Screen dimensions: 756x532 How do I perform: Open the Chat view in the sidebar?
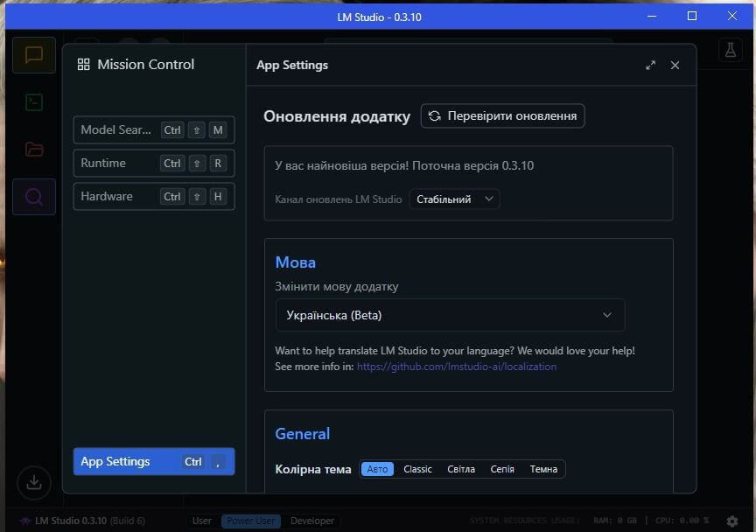click(x=34, y=55)
